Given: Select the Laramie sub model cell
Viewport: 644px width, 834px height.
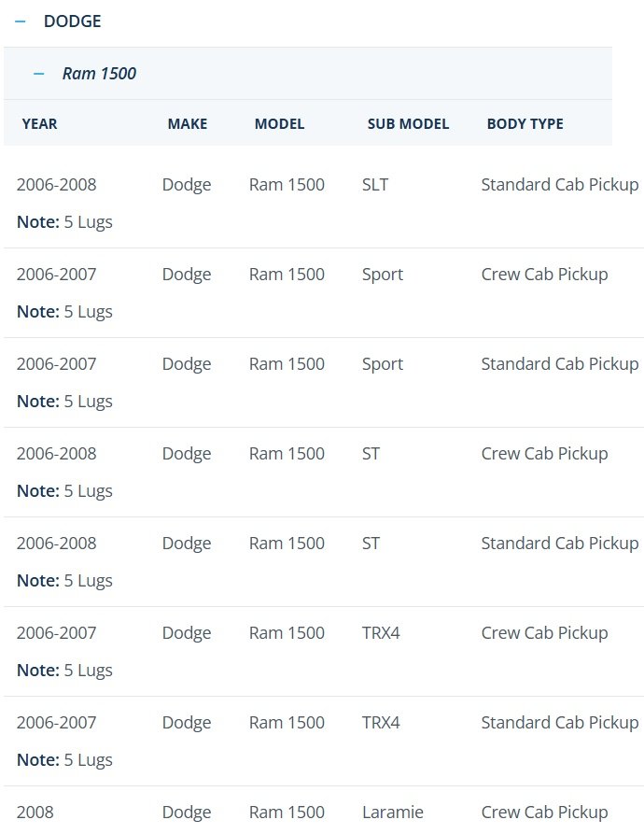Looking at the screenshot, I should [393, 813].
